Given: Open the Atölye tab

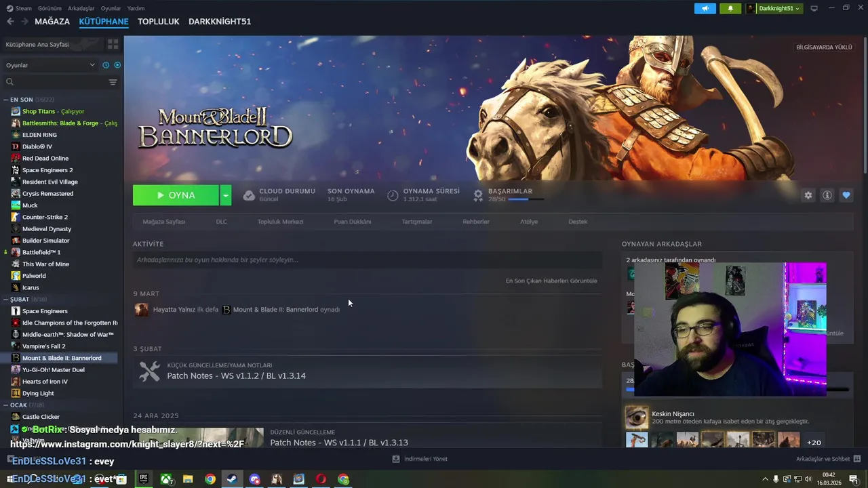Looking at the screenshot, I should coord(529,222).
